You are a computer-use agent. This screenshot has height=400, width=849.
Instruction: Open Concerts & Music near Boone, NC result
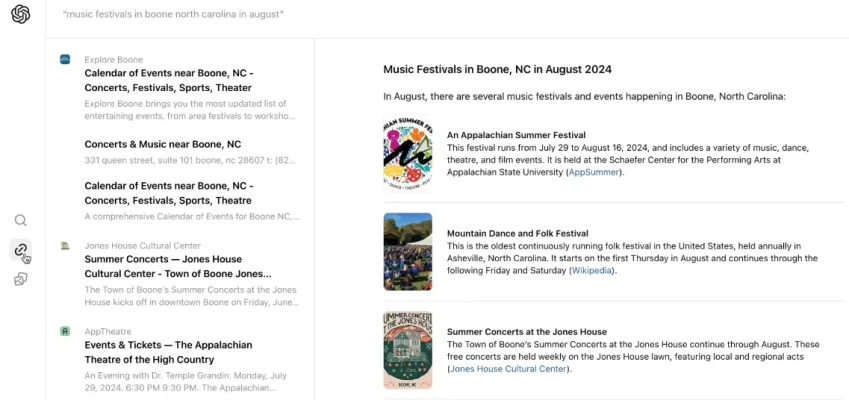[x=163, y=144]
